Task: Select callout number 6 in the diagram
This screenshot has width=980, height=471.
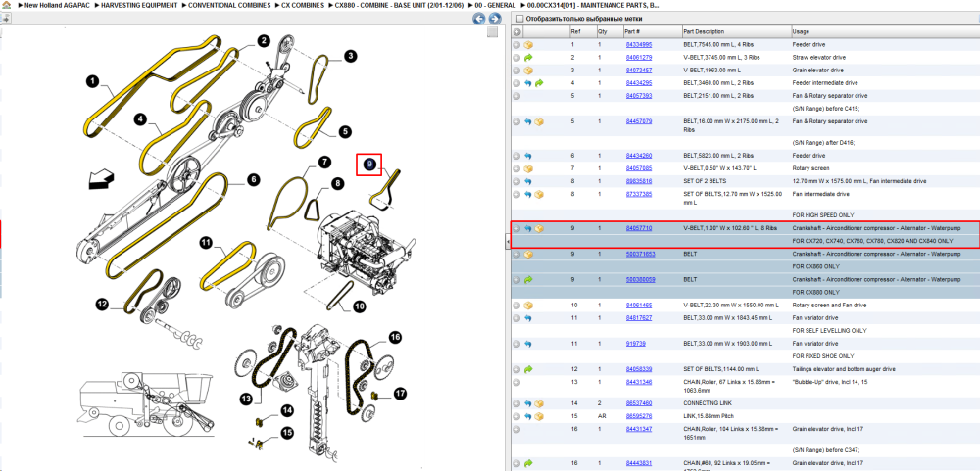Action: click(253, 180)
